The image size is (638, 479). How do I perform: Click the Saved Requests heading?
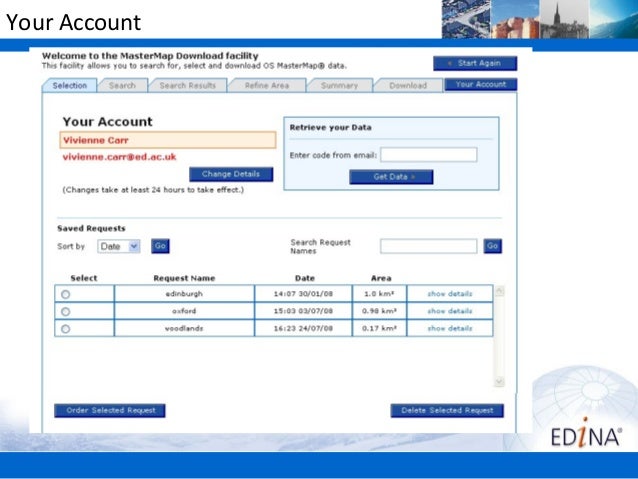[91, 228]
